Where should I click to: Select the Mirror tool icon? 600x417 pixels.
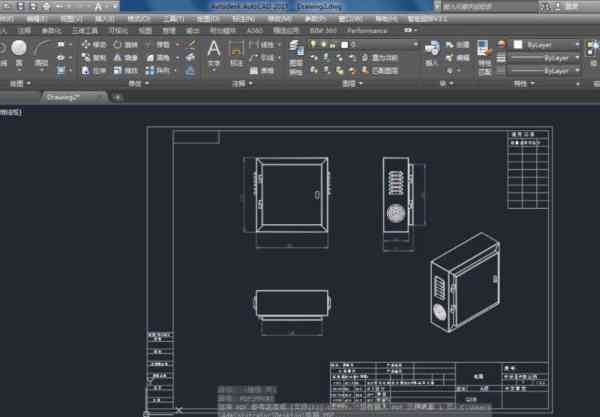(x=117, y=58)
